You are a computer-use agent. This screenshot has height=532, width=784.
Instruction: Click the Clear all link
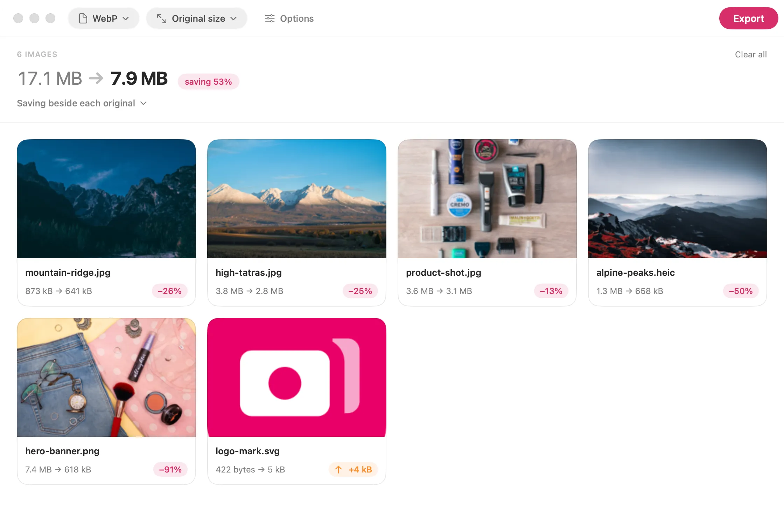[x=751, y=54]
